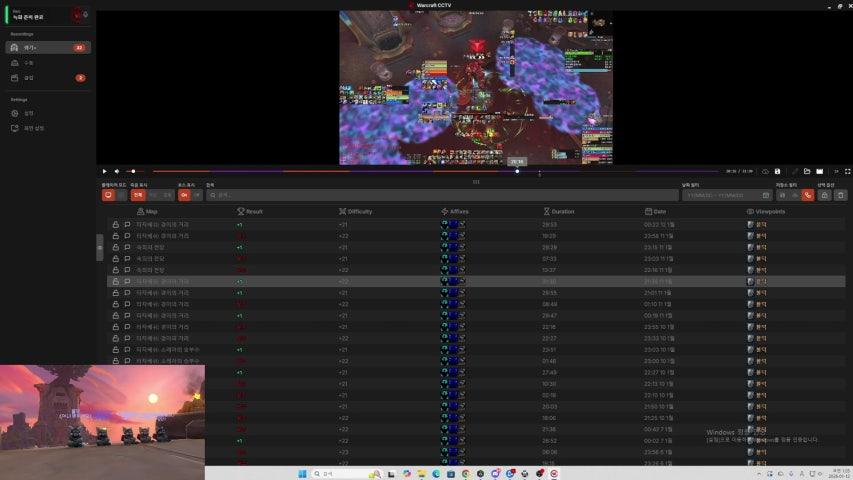853x480 pixels.
Task: Select the middle segment of the three-way filter
Action: point(153,195)
